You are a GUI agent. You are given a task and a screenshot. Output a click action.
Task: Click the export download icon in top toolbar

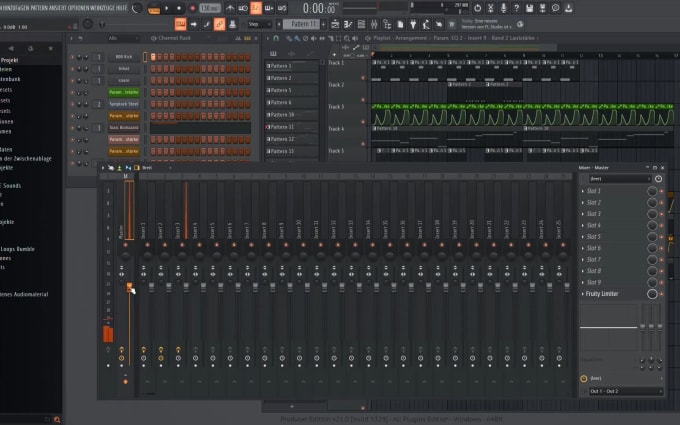click(568, 8)
